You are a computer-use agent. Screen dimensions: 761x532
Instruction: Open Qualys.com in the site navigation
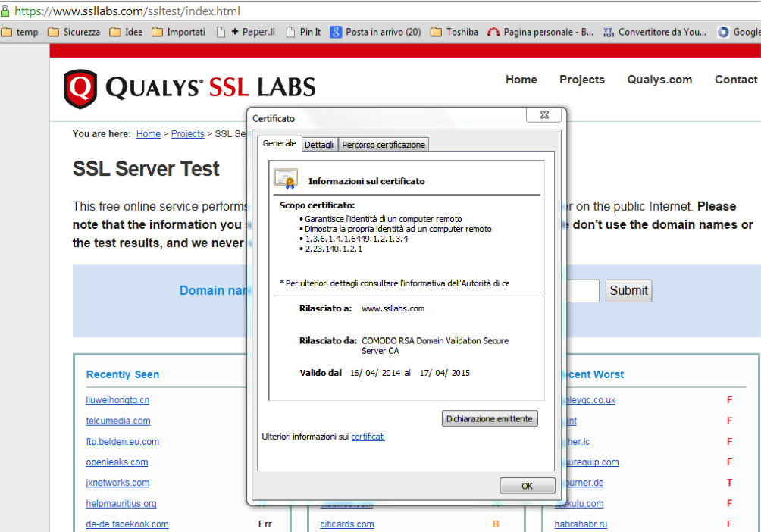point(659,80)
